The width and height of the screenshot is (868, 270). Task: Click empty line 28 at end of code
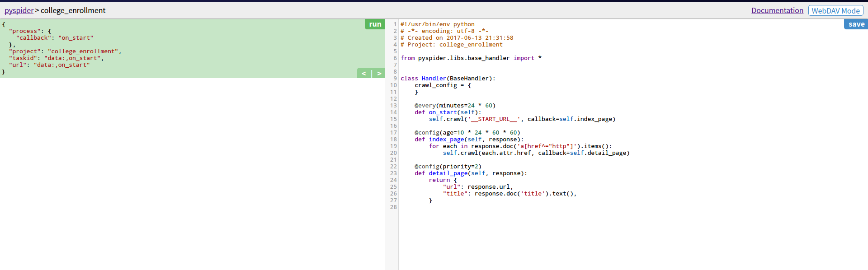coord(452,207)
